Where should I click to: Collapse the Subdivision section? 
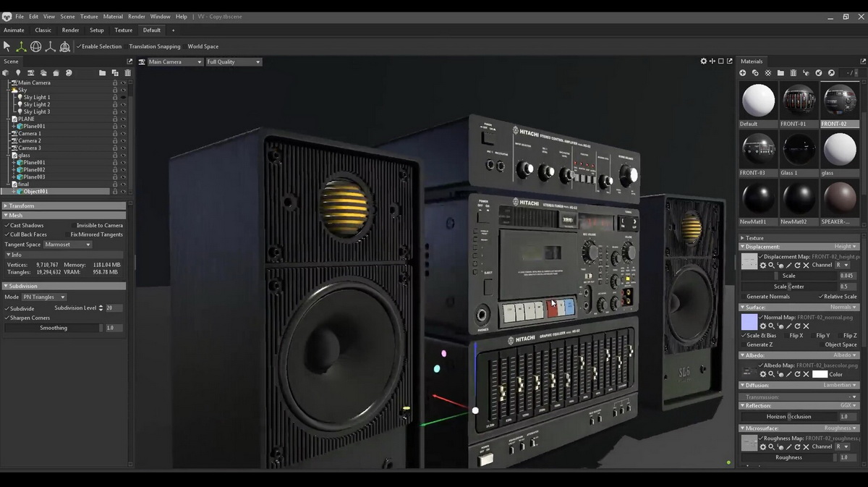tap(64, 286)
